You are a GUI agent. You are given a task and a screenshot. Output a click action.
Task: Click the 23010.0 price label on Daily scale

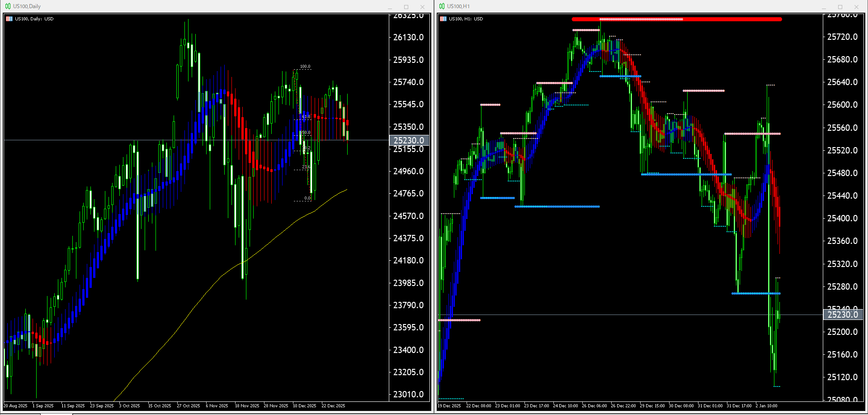(x=408, y=394)
